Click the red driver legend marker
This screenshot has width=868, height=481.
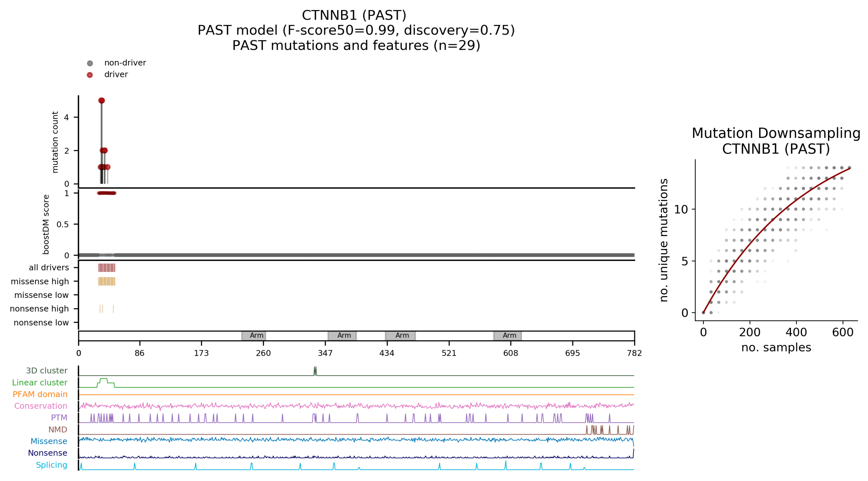[90, 75]
